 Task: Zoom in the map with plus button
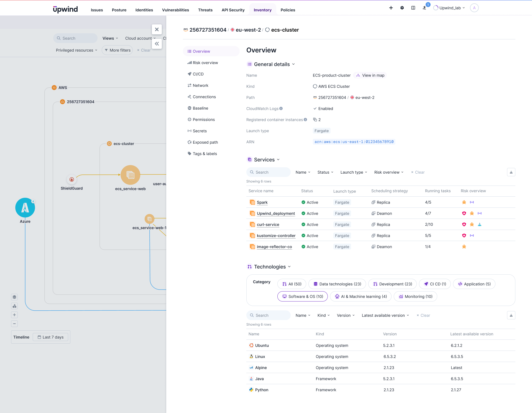[14, 315]
